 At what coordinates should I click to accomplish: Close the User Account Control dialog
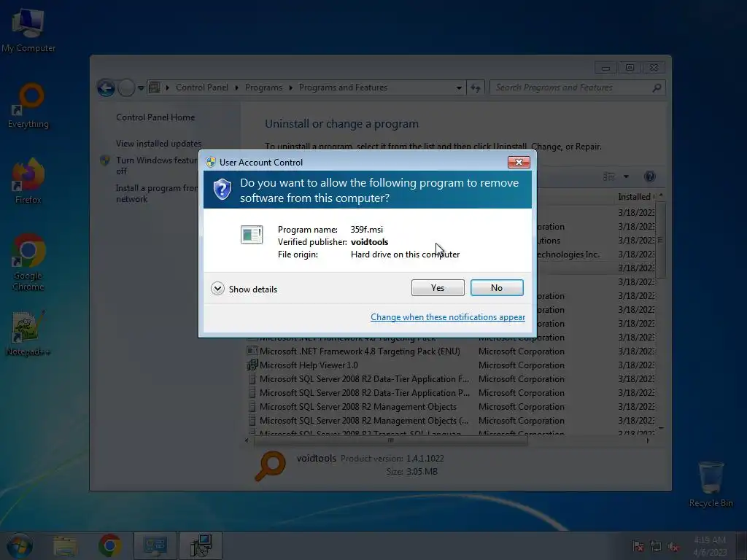coord(519,163)
